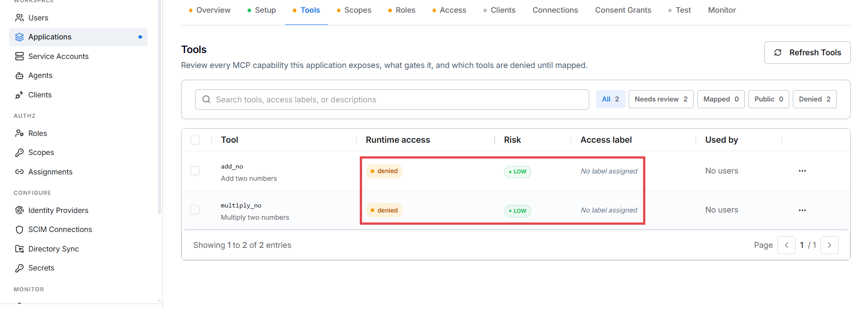Image resolution: width=868 pixels, height=309 pixels.
Task: Click LOW risk badge for add_no
Action: coord(518,172)
